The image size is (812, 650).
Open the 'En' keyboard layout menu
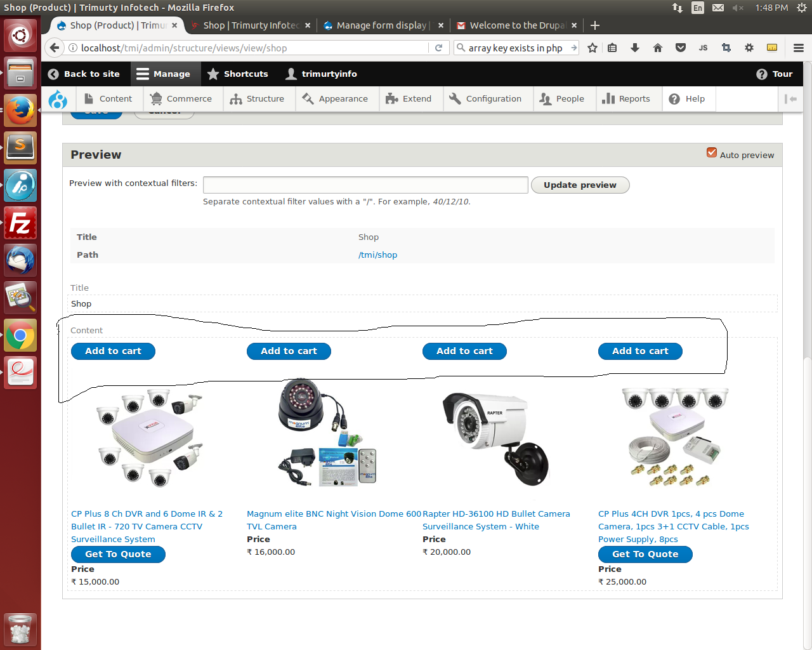pos(698,8)
